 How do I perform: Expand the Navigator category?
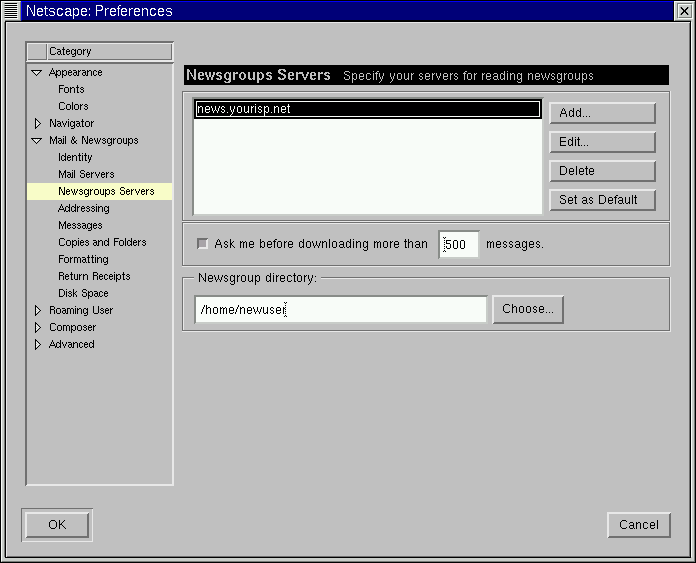click(x=37, y=124)
